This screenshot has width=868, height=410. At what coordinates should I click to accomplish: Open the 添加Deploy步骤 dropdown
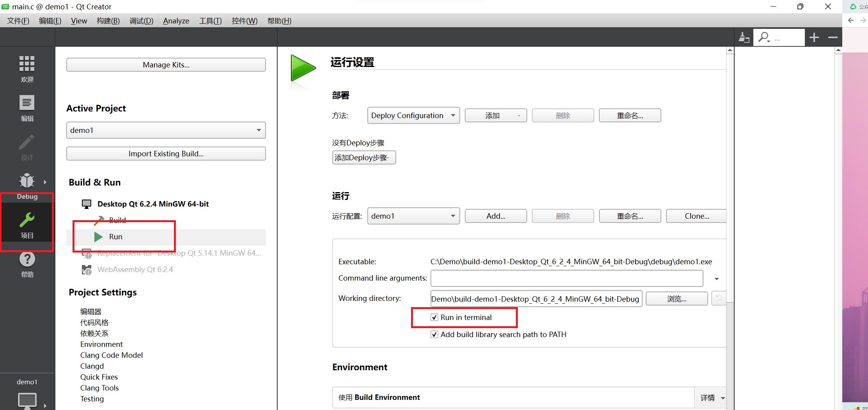364,157
